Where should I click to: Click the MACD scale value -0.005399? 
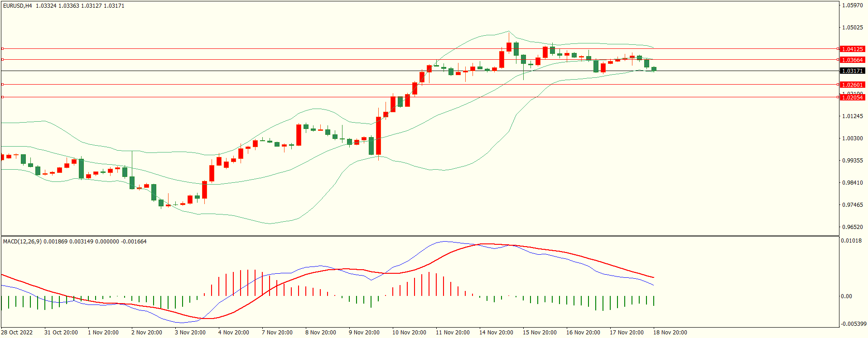854,324
